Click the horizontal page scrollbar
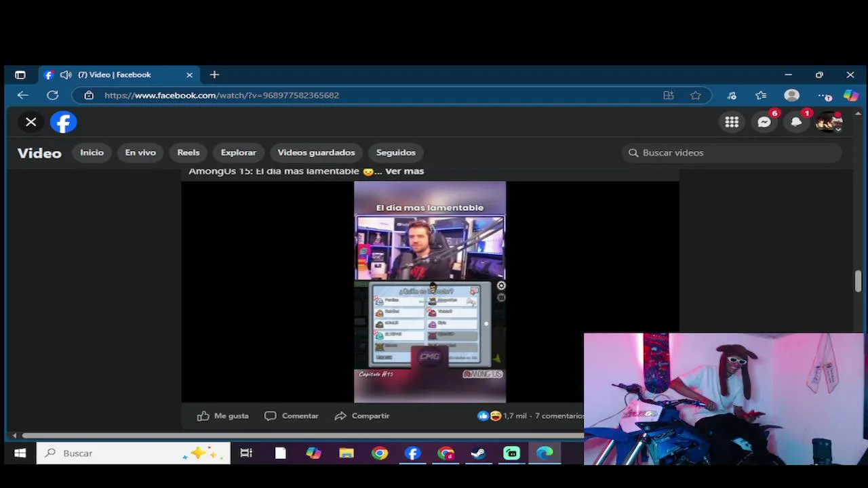The width and height of the screenshot is (868, 488). pyautogui.click(x=302, y=435)
